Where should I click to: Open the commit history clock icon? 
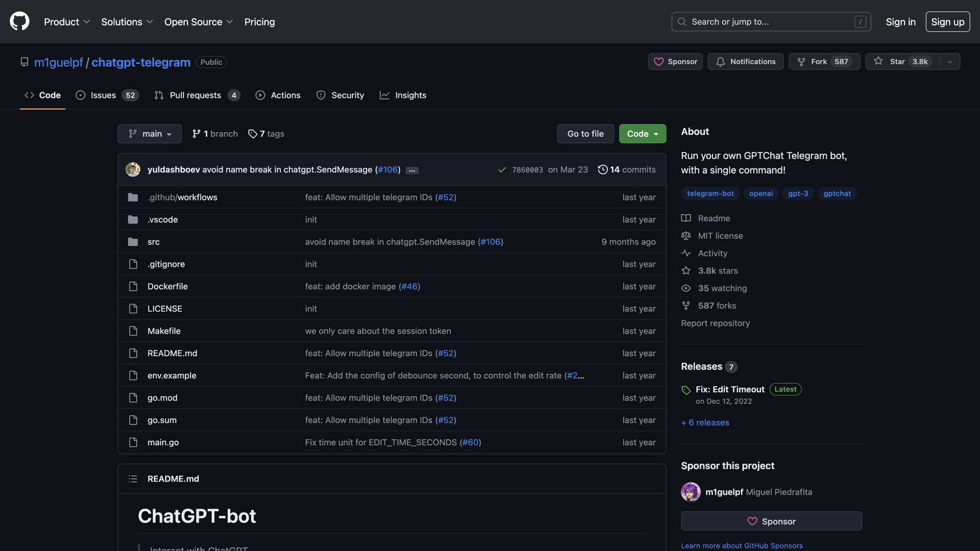pos(603,169)
